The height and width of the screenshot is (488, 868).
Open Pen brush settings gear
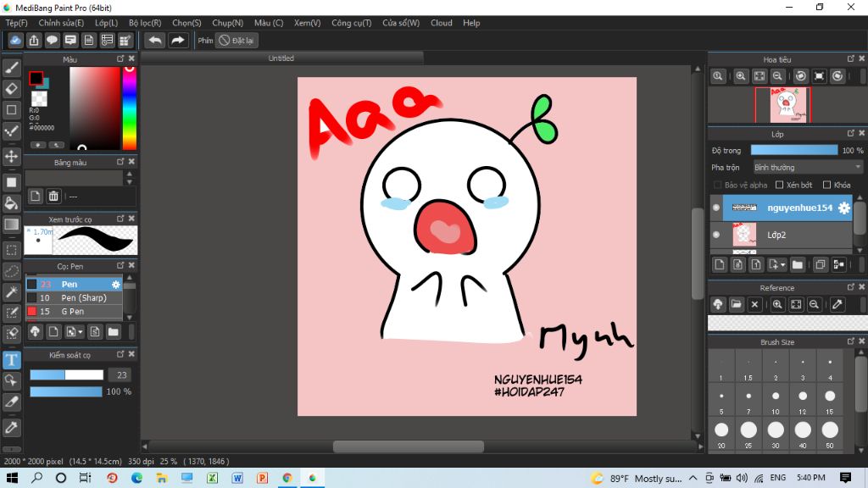pyautogui.click(x=115, y=285)
